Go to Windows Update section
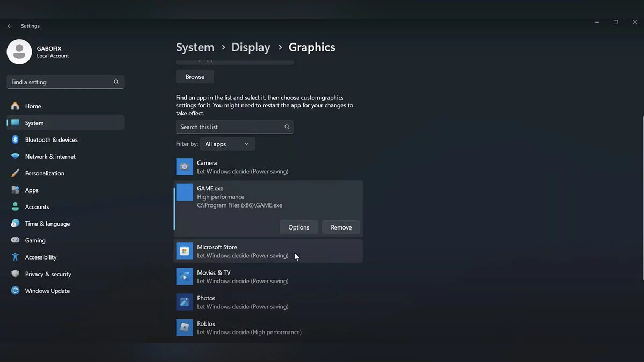The width and height of the screenshot is (644, 362). pyautogui.click(x=47, y=291)
